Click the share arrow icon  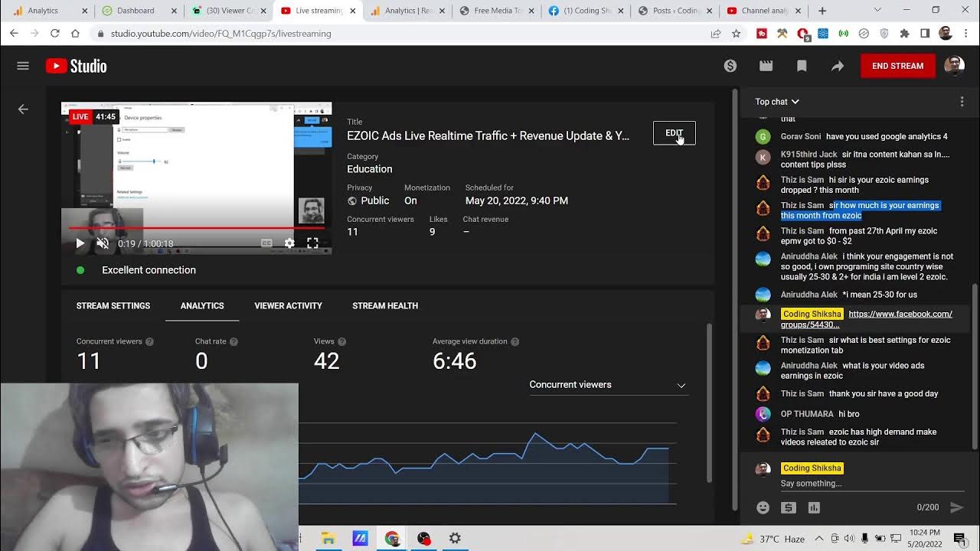coord(838,66)
